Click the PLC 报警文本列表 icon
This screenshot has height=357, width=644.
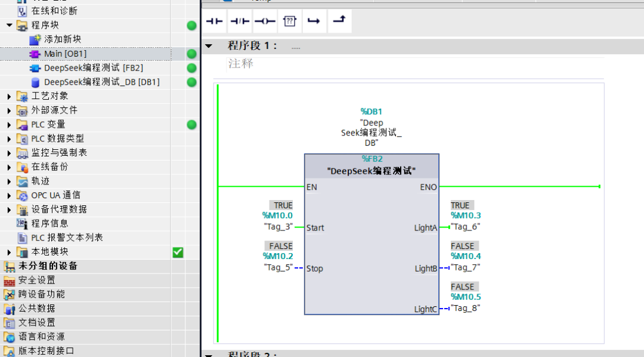23,238
